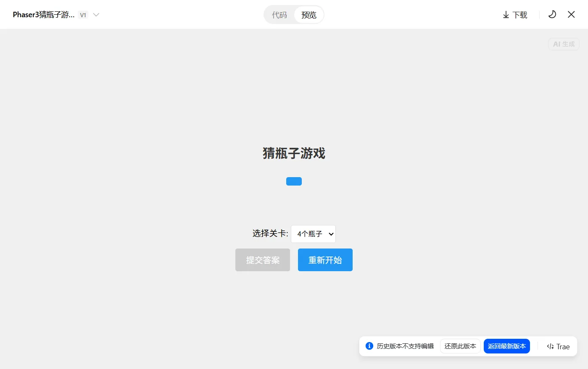Toggle to the 预览 view
Screen dimensions: 588x369
pyautogui.click(x=309, y=15)
